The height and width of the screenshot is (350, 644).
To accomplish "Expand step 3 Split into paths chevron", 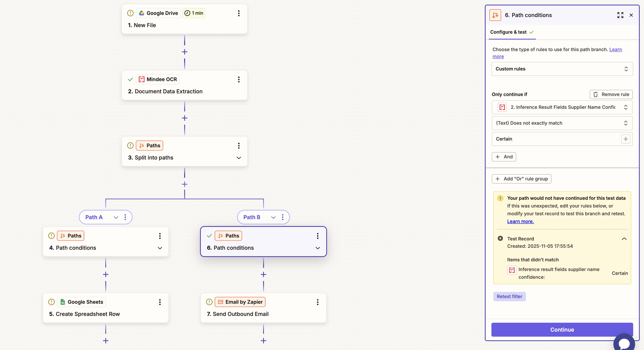I will [x=239, y=158].
